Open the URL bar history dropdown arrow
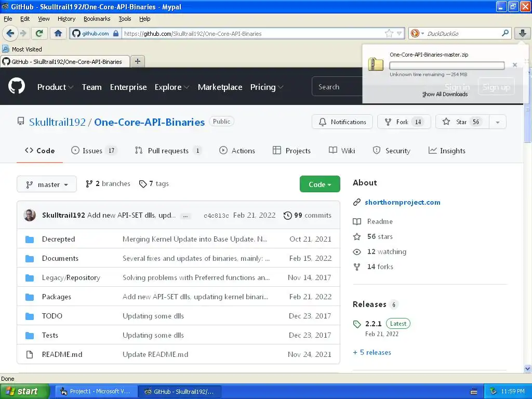 point(400,33)
